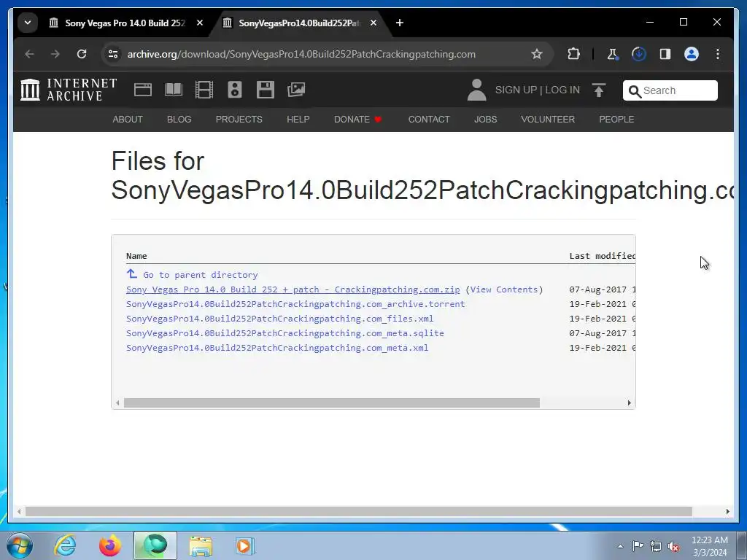Open the HELP menu item

click(298, 120)
